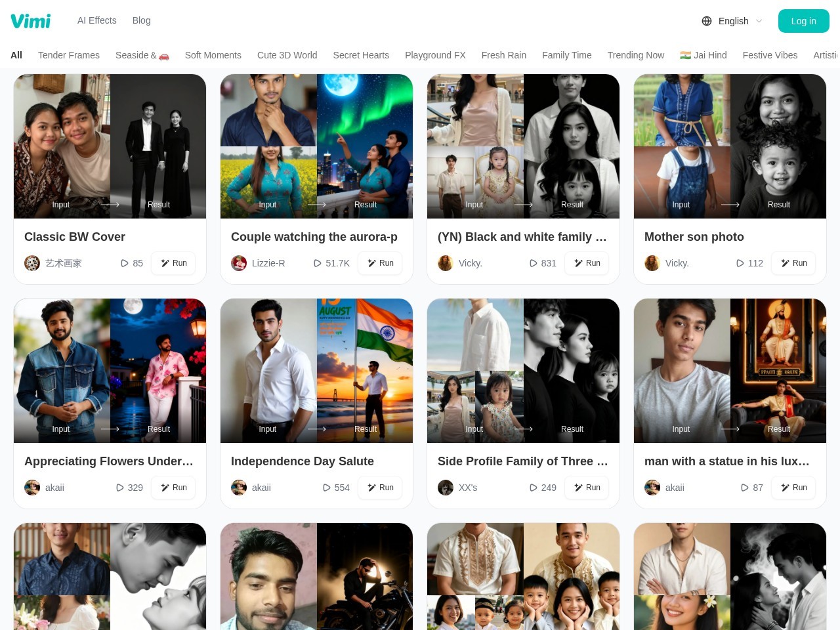Switch to the Seaside tab

tap(142, 55)
